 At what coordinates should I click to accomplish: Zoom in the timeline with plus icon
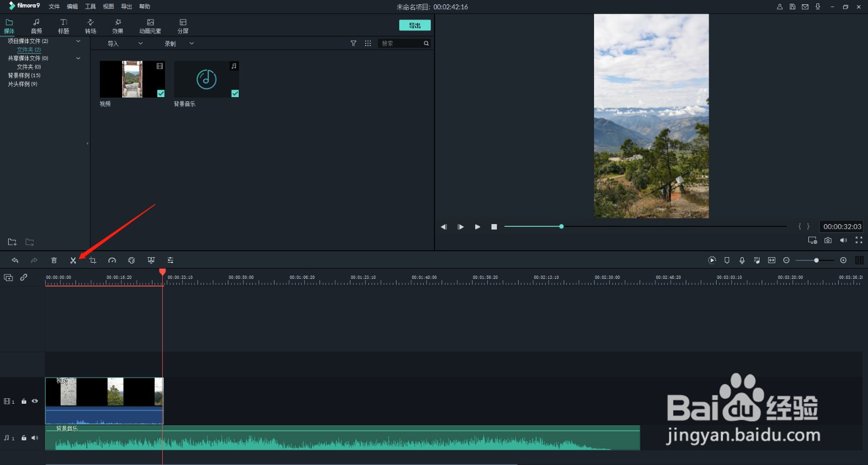(843, 260)
